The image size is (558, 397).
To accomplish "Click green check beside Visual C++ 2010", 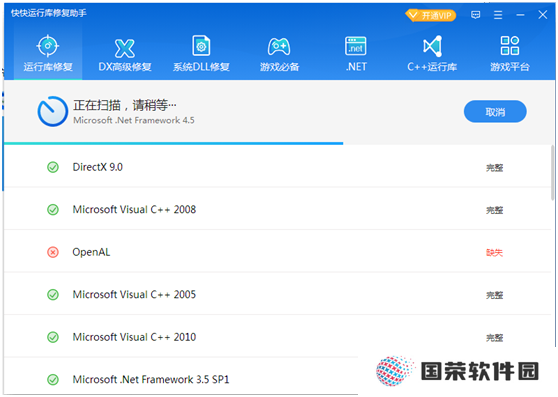I will click(x=53, y=337).
